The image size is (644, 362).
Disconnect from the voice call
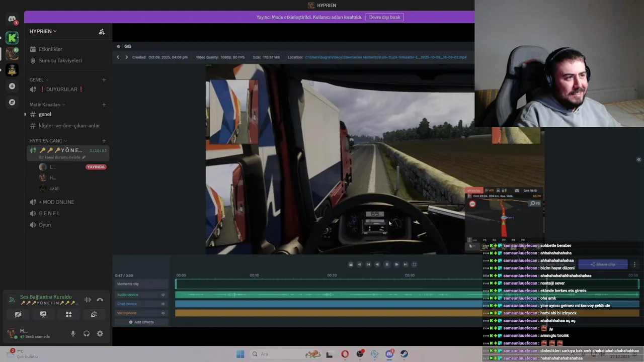(100, 300)
